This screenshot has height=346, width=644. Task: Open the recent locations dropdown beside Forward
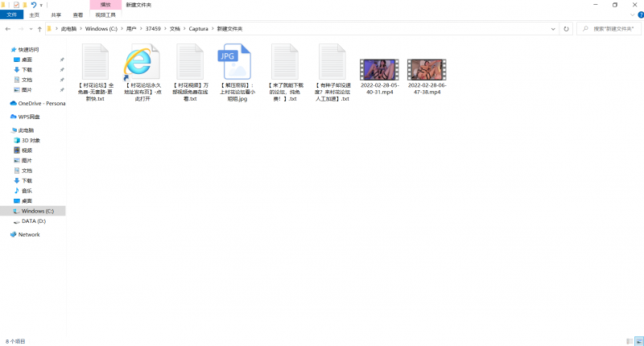30,29
